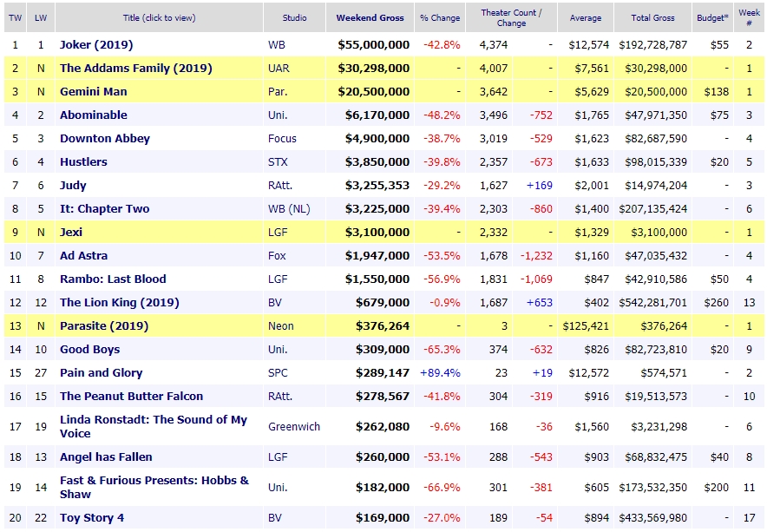Open the Parasite (2019) title link
The image size is (767, 532).
click(104, 326)
